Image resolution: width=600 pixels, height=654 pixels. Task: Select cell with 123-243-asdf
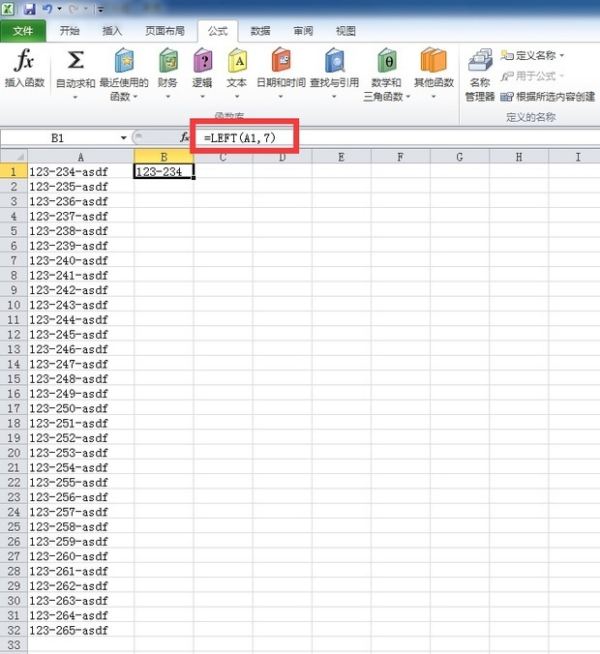(x=81, y=304)
